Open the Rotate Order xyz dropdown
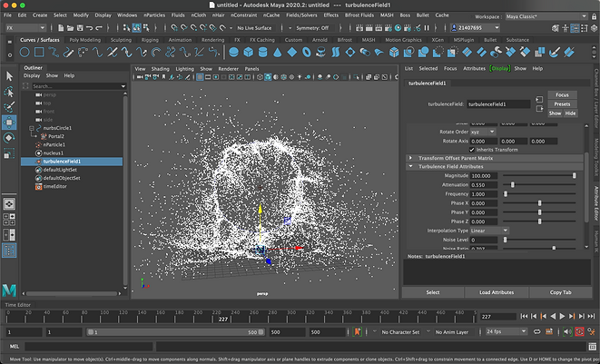Screen dimensions: 600x364 click(x=483, y=132)
